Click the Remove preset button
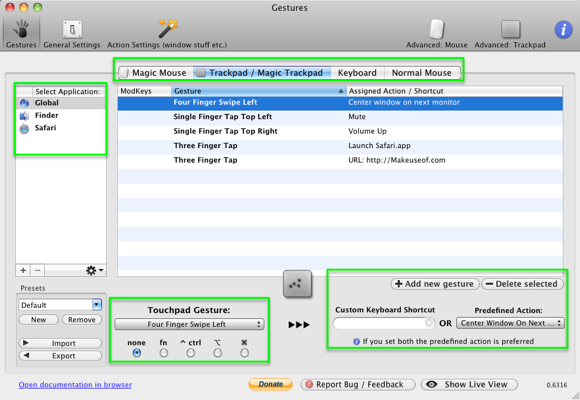The image size is (580, 400). [x=81, y=320]
